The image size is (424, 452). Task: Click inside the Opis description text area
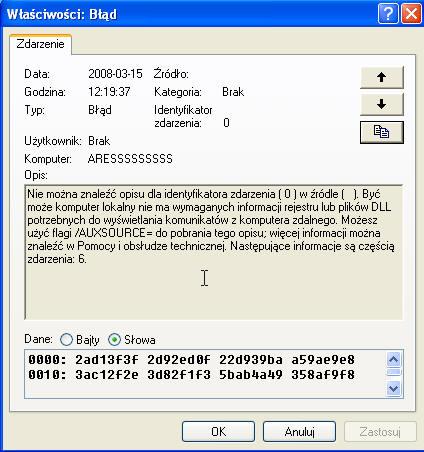213,252
